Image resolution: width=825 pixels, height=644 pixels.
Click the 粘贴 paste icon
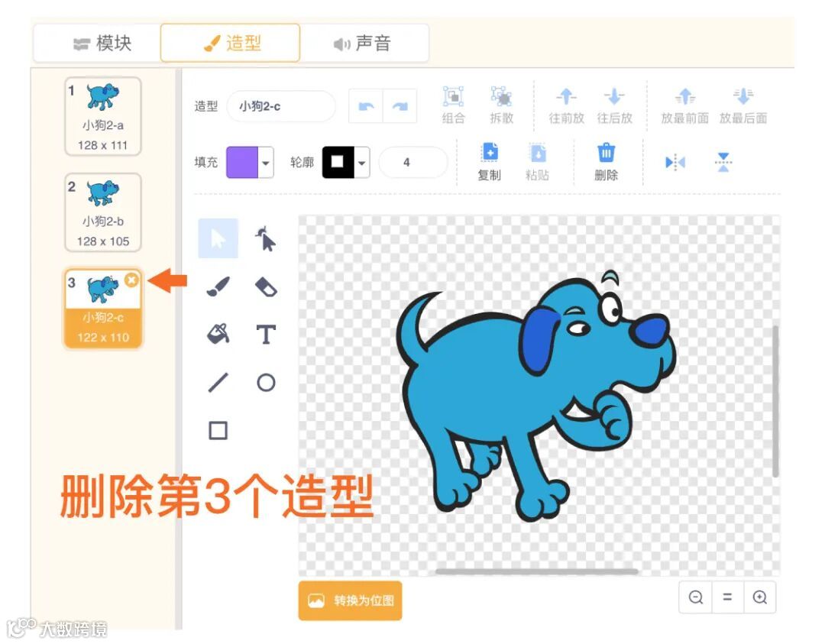(537, 161)
